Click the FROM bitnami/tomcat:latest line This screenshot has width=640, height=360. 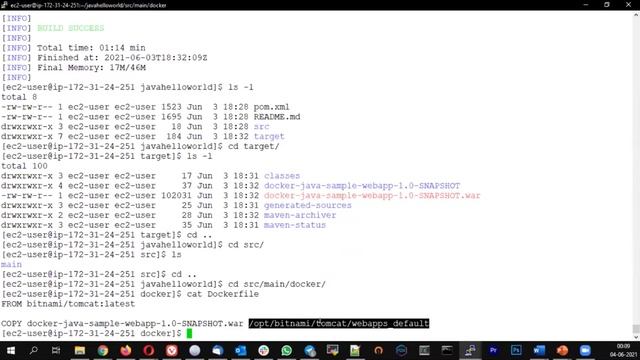click(68, 304)
